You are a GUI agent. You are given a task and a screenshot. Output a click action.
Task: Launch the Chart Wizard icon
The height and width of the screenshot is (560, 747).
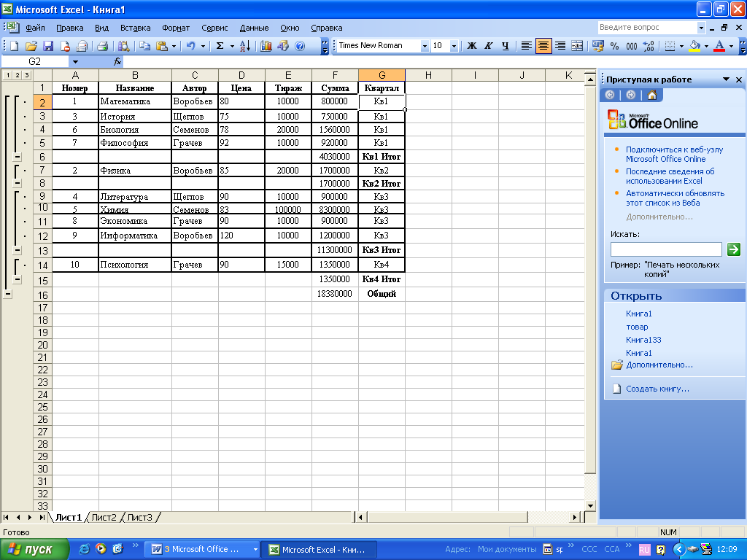(x=266, y=46)
